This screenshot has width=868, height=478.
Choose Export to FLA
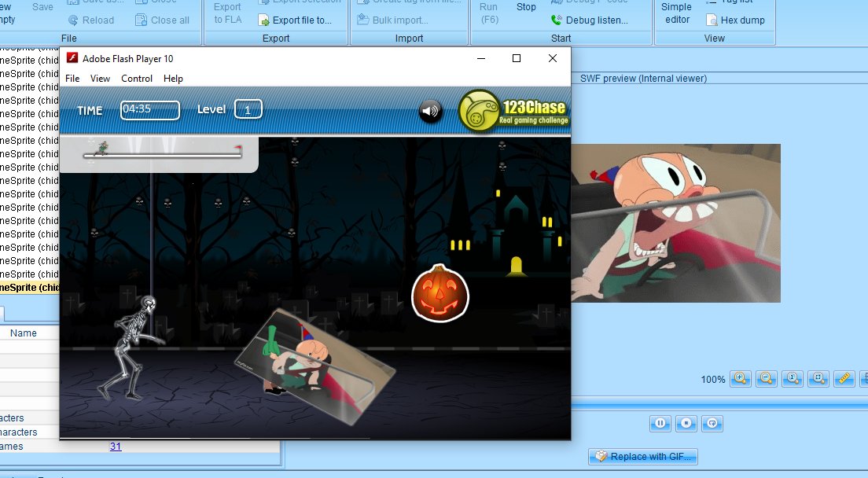[227, 13]
